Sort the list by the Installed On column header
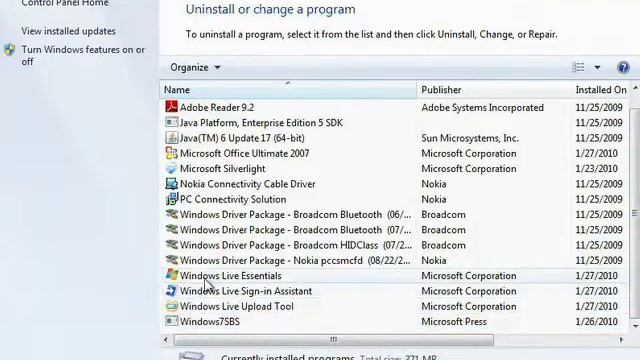The image size is (640, 360). click(x=601, y=89)
